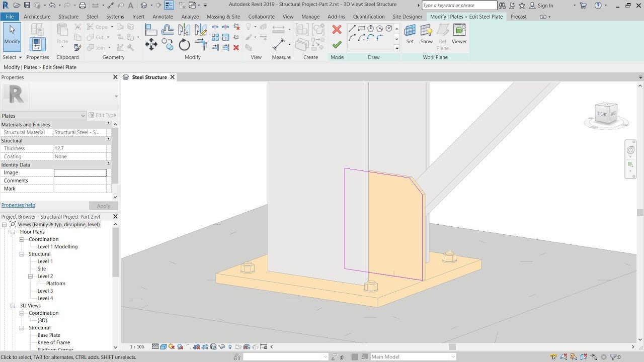Viewport: 644px width, 362px height.
Task: Activate the Rotate tool
Action: pyautogui.click(x=184, y=45)
